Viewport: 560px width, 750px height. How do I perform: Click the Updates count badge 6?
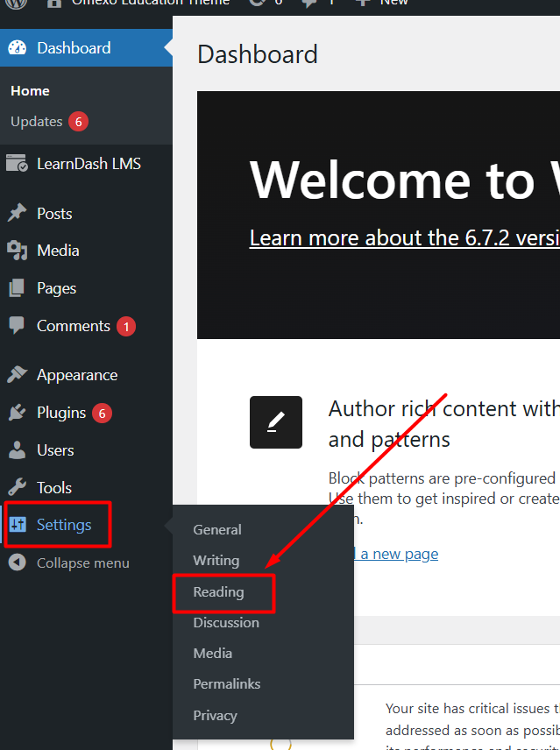click(x=78, y=122)
